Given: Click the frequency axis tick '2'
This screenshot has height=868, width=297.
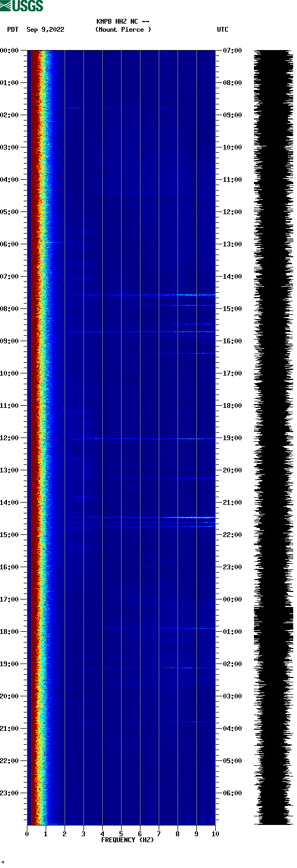Looking at the screenshot, I should [x=65, y=834].
